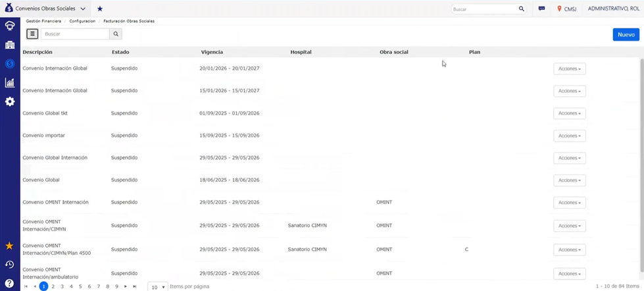Viewport: 644px width, 291px height.
Task: Select Convenio OMINT Internación/CIMYN/Plan 4500 description
Action: click(x=57, y=250)
